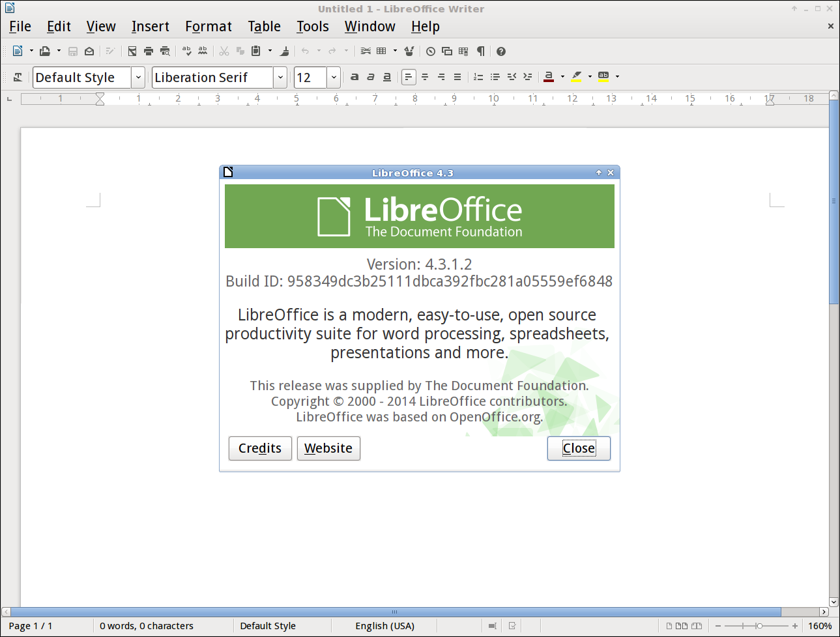Open the Font Size dropdown list
840x637 pixels.
point(334,78)
